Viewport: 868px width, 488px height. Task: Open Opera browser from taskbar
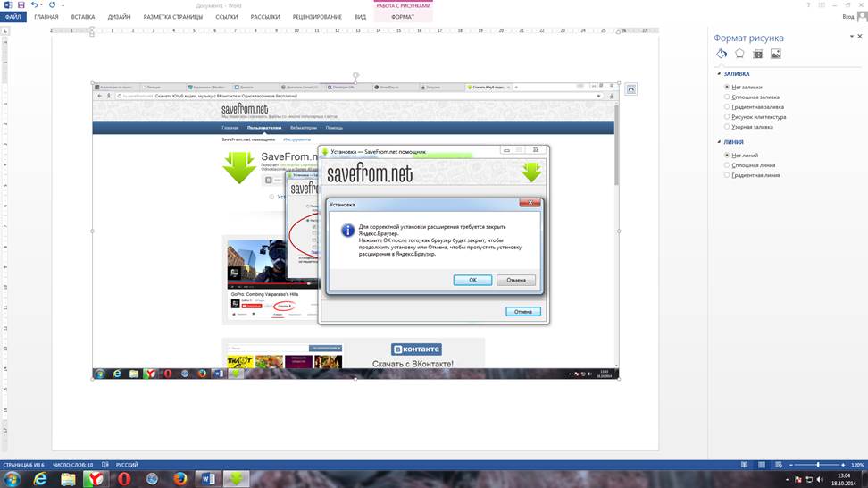pyautogui.click(x=124, y=479)
